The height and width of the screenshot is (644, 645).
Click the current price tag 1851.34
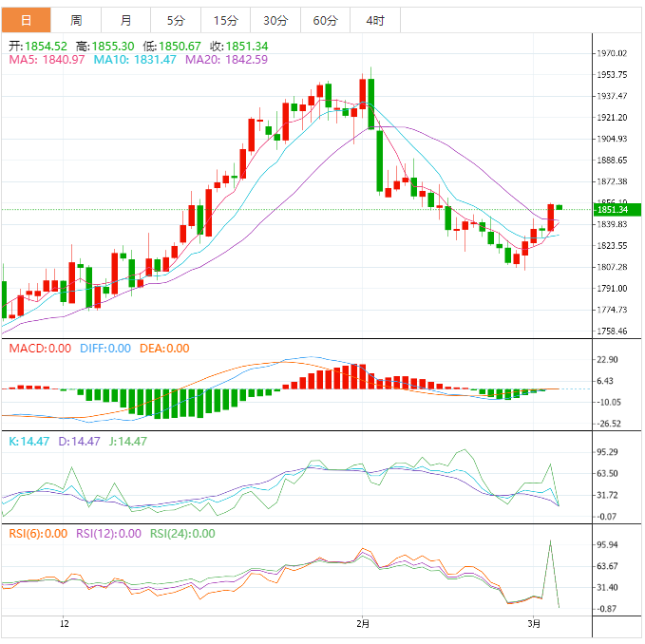pos(613,209)
